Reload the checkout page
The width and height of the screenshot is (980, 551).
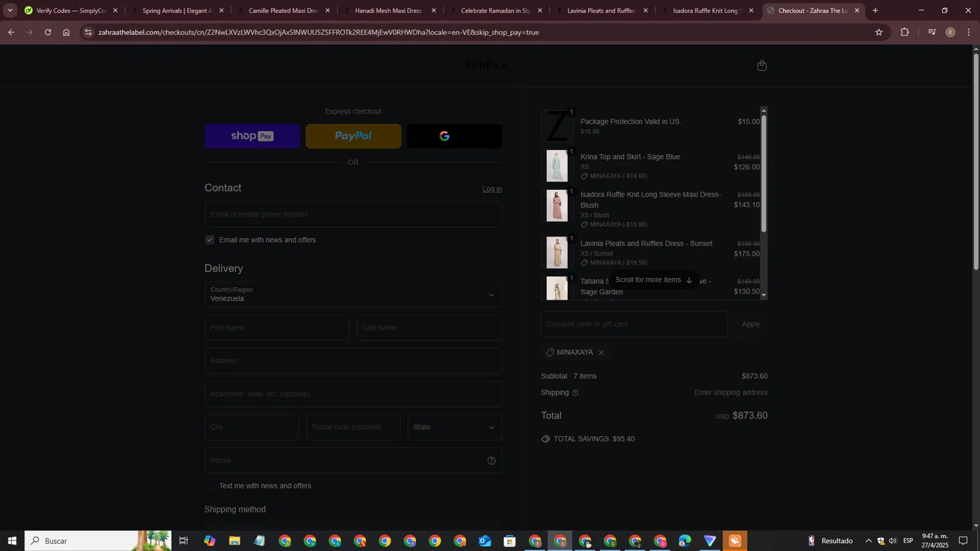point(48,32)
